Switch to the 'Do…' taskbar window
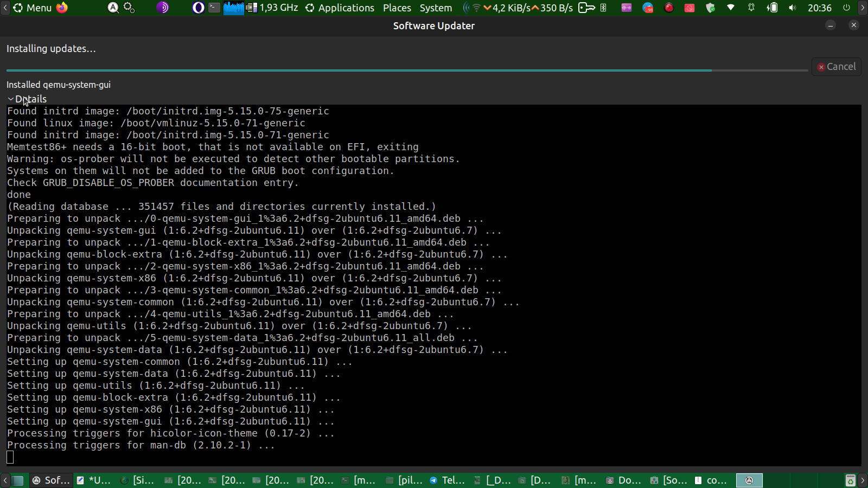Screen dimensions: 868x488 click(x=624, y=480)
